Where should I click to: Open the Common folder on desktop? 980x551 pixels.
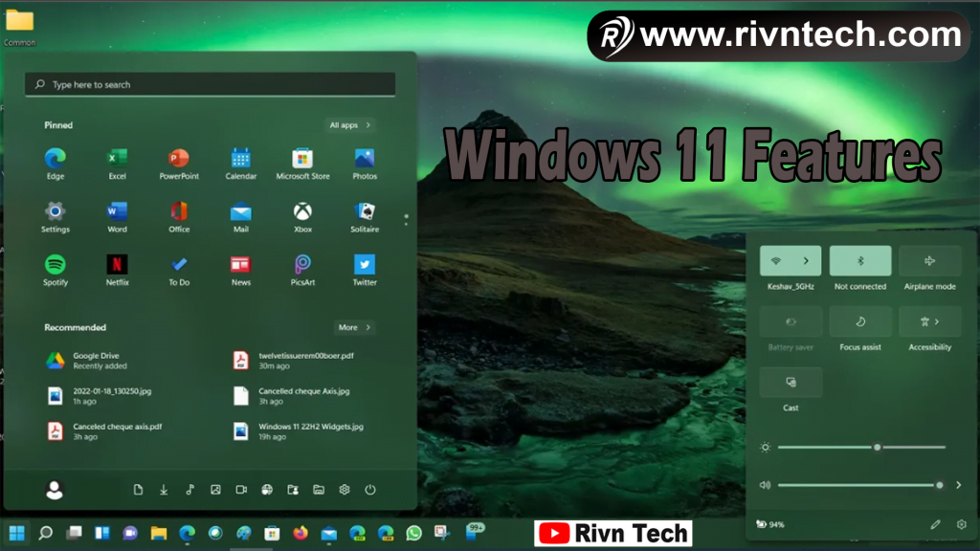pos(20,28)
